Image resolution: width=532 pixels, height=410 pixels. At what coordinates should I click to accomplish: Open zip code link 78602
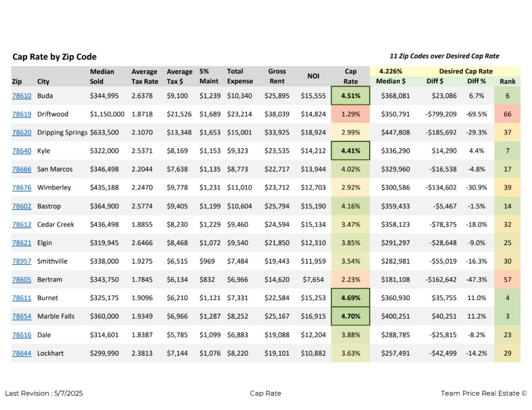22,206
